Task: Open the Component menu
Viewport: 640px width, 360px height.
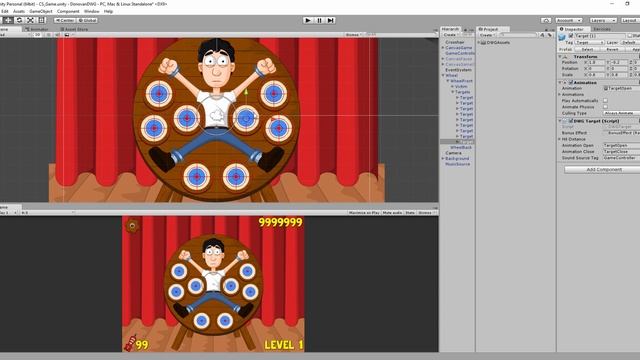Action: [68, 11]
